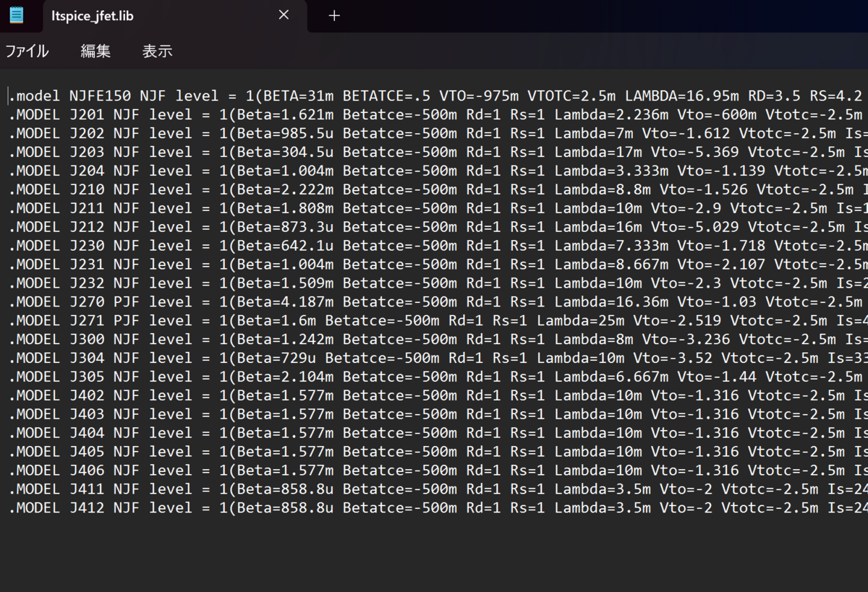Click Beta=2.104m on the J305 line
Screen dimensions: 868x592
pos(286,377)
